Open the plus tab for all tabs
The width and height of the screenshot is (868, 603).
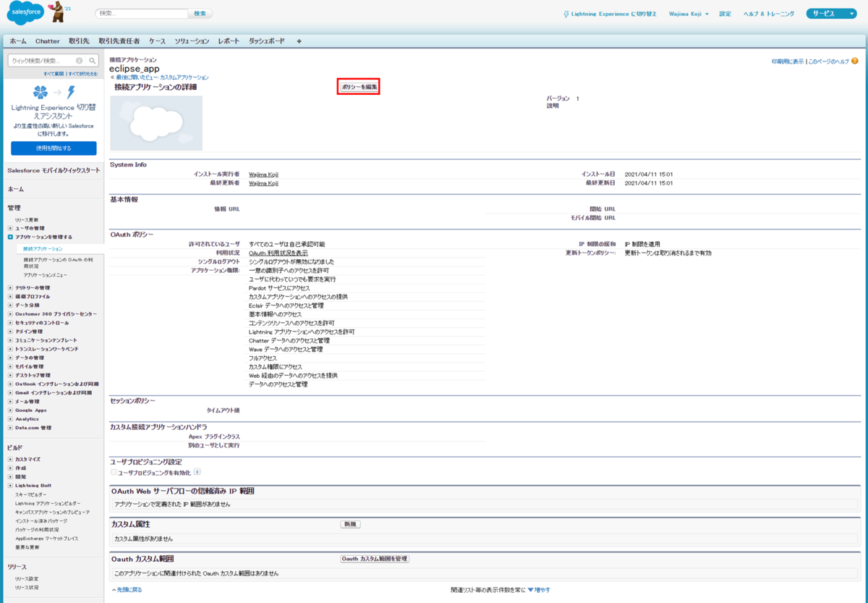pos(299,41)
